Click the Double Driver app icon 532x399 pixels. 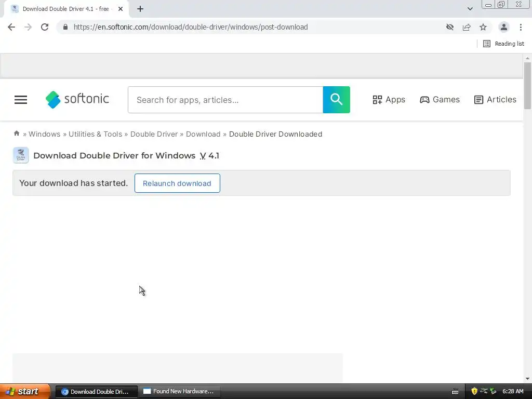coord(21,155)
